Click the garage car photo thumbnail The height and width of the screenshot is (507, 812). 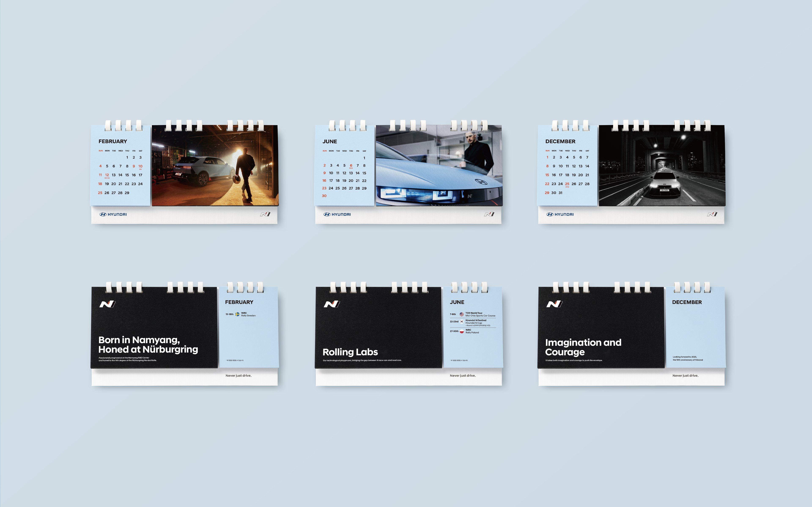(x=215, y=166)
